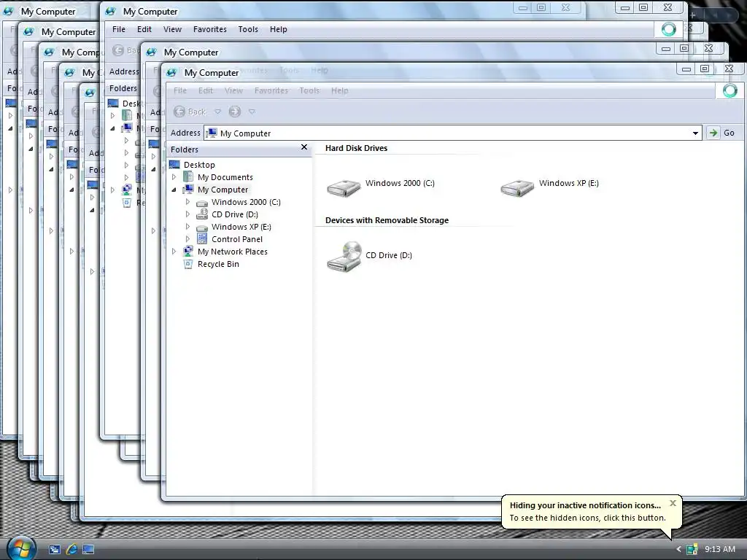The width and height of the screenshot is (747, 560).
Task: Open Edit menu in the second My Computer window
Action: 144,29
